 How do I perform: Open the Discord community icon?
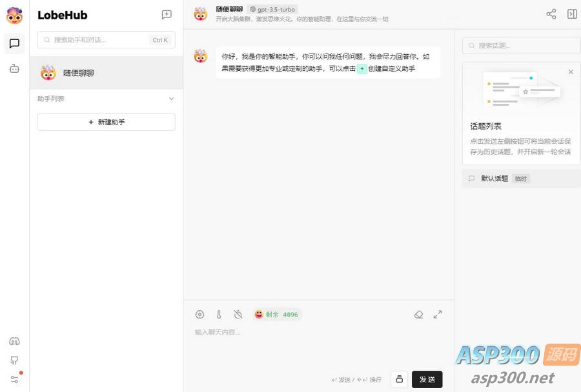(x=14, y=341)
